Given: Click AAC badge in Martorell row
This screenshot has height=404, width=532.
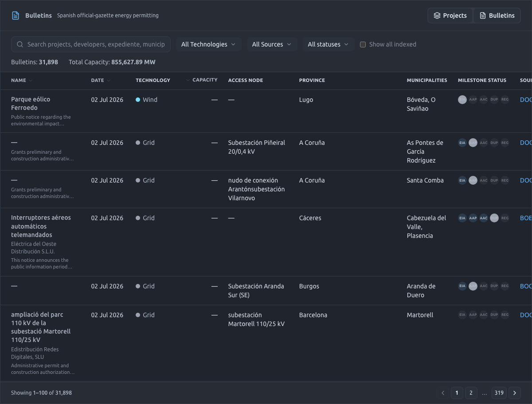Looking at the screenshot, I should tap(484, 315).
